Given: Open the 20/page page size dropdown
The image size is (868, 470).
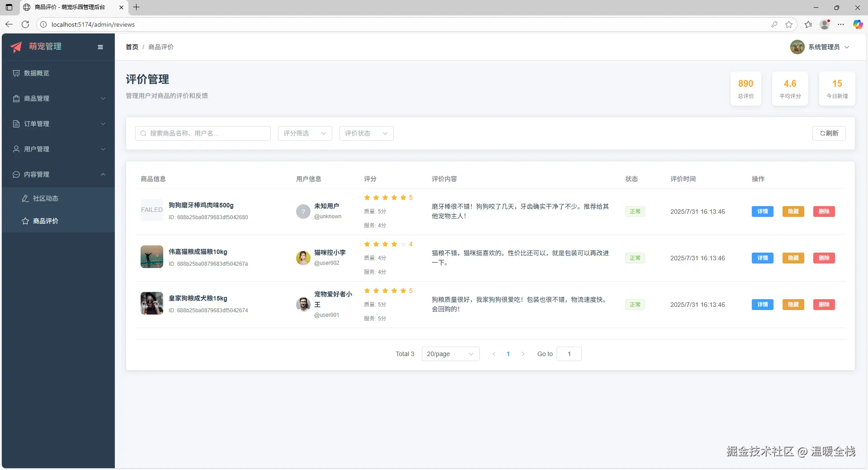Looking at the screenshot, I should pyautogui.click(x=450, y=354).
